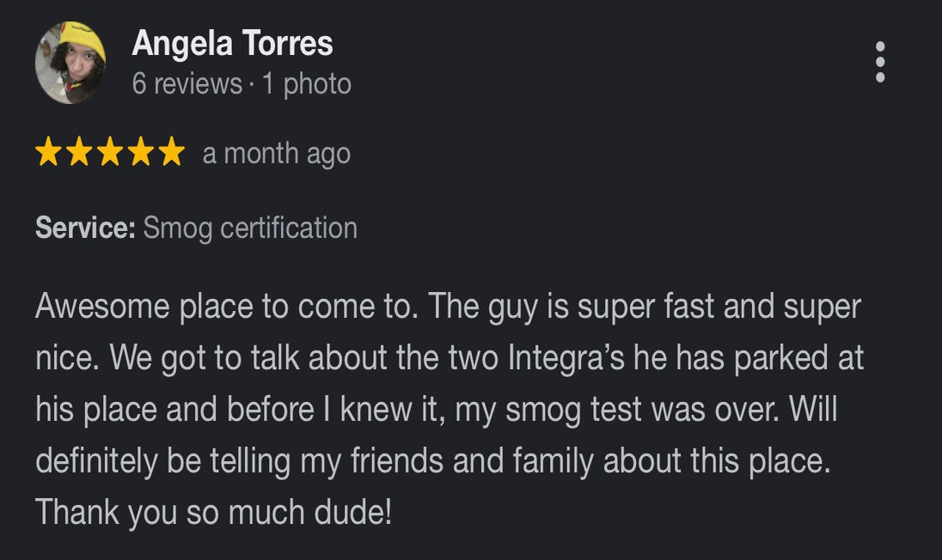
Task: Click the second gold rating star
Action: tap(79, 154)
